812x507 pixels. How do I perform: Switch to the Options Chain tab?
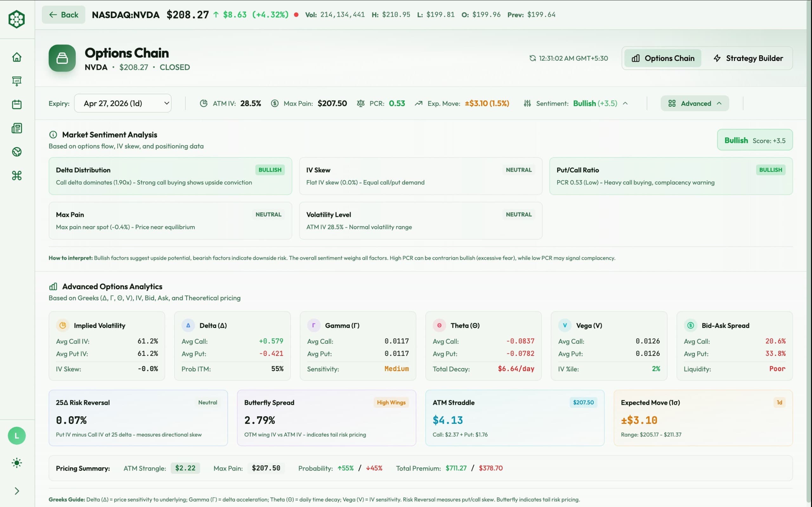tap(663, 58)
